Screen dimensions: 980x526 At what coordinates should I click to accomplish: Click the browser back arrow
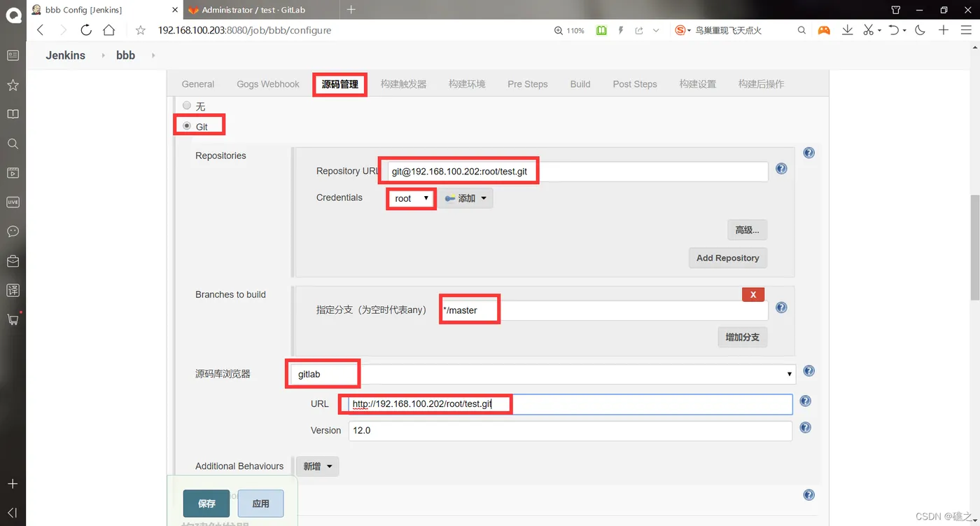point(40,30)
